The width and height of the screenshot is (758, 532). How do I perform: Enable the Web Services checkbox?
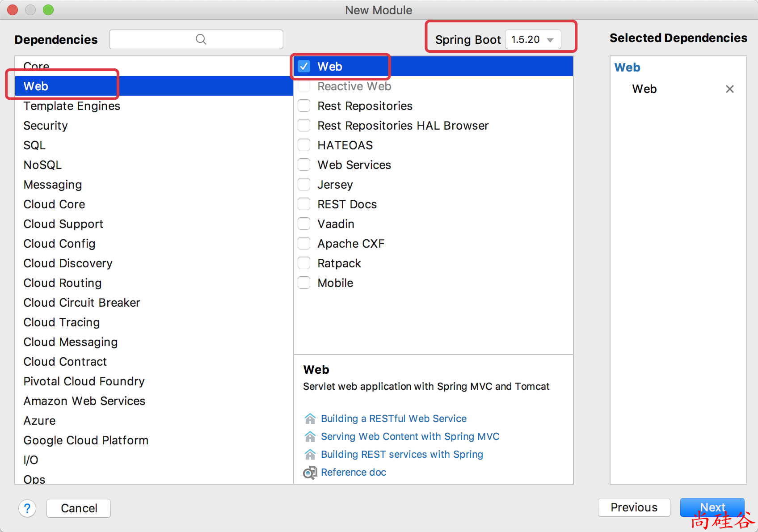click(x=304, y=165)
